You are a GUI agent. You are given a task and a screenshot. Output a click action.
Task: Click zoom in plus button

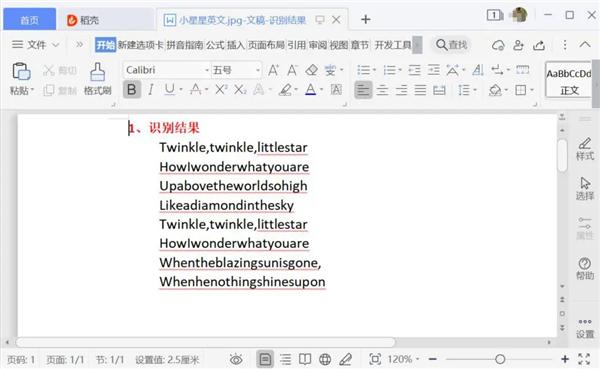pos(565,359)
